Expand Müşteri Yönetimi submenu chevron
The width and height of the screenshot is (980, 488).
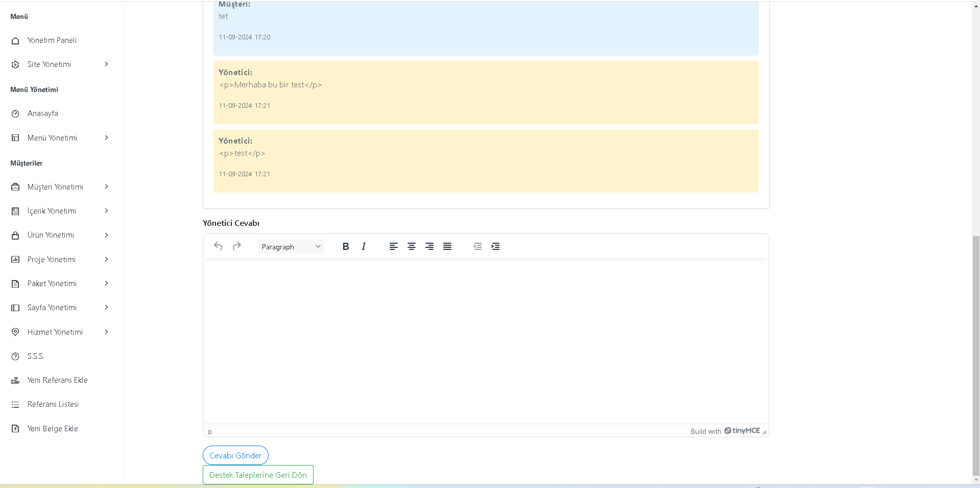point(106,187)
